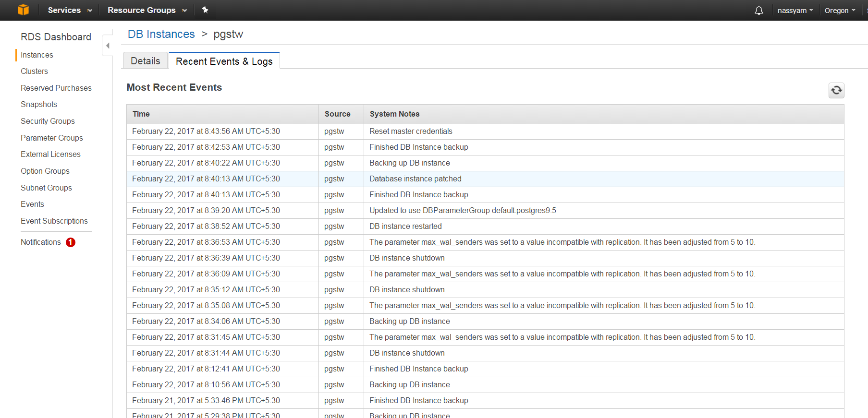Open Reserved Purchases page

pyautogui.click(x=56, y=88)
